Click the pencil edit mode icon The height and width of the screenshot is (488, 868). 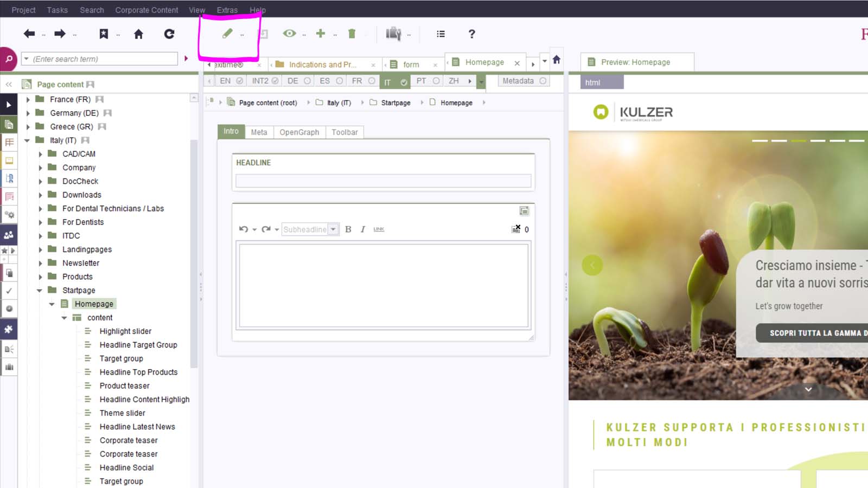coord(227,34)
